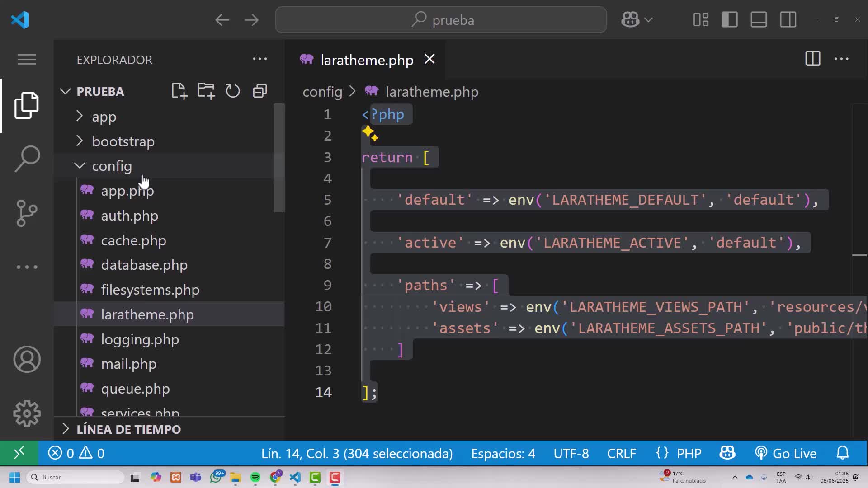Show additional views ellipsis in activity bar
This screenshot has width=868, height=488.
27,267
